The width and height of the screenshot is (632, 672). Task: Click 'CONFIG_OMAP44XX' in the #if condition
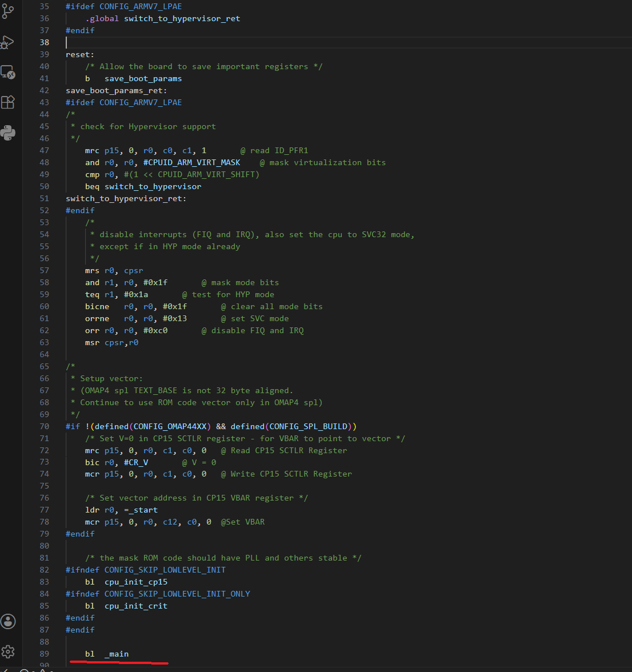point(170,426)
